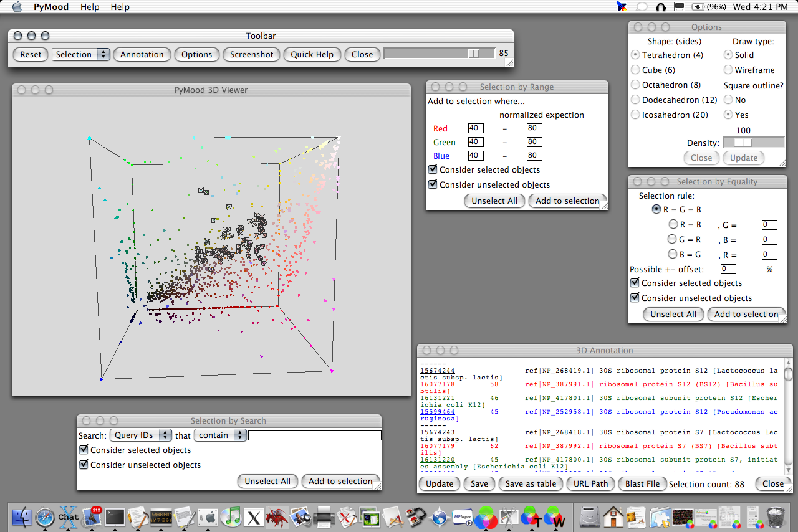Screen dimensions: 798x532
Task: Click Save as table in 3D Annotation
Action: pyautogui.click(x=531, y=483)
